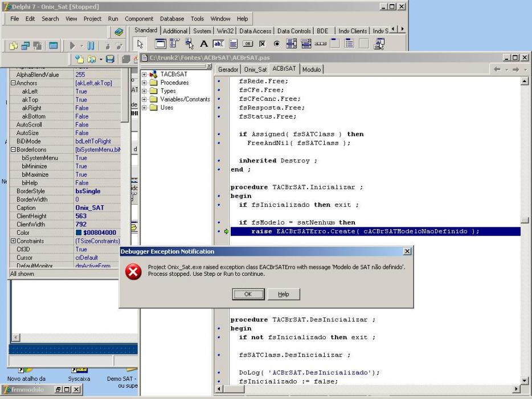532x399 pixels.
Task: Pick the RadioButton component icon
Action: click(x=277, y=44)
